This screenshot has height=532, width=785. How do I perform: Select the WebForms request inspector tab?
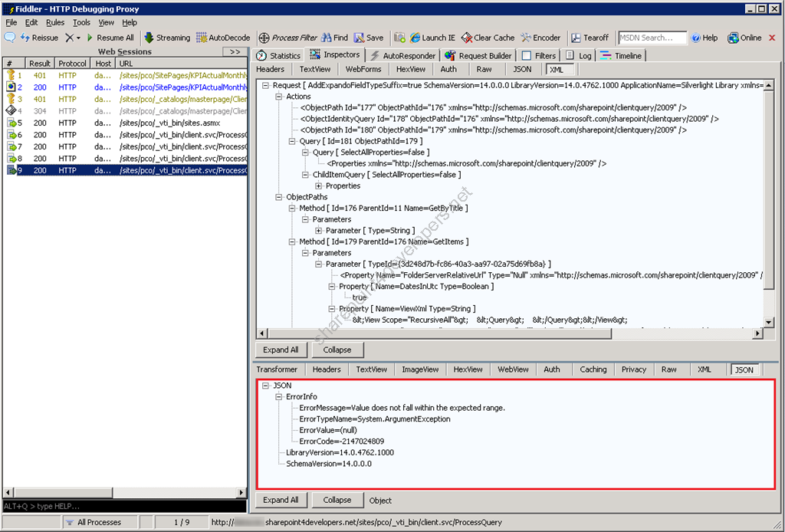point(363,70)
